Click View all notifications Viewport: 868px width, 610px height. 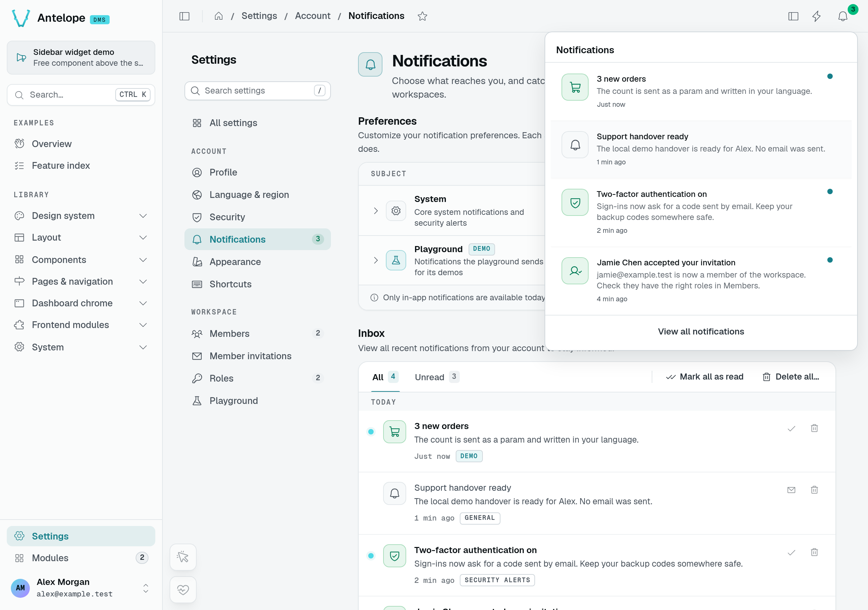tap(701, 331)
